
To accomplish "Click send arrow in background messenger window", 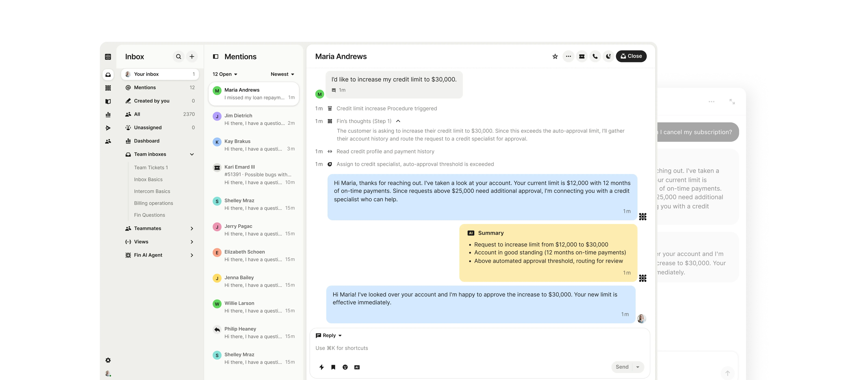I will (x=727, y=373).
